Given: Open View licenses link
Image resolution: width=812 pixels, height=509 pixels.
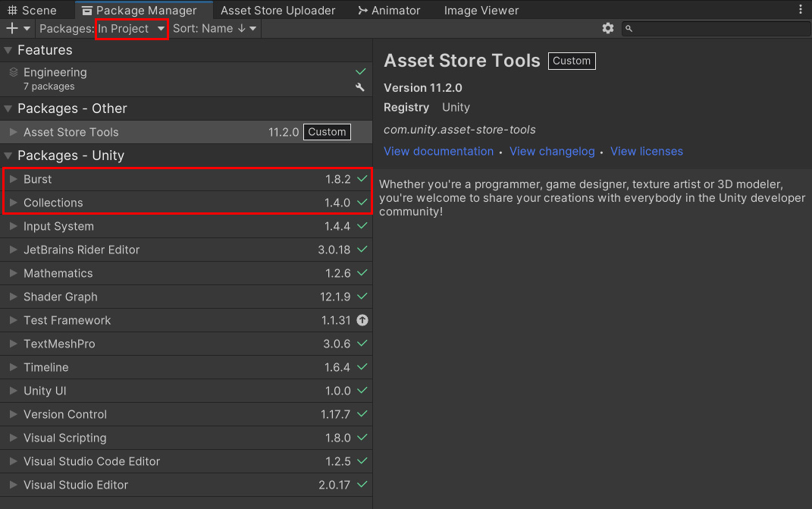Looking at the screenshot, I should [x=646, y=152].
